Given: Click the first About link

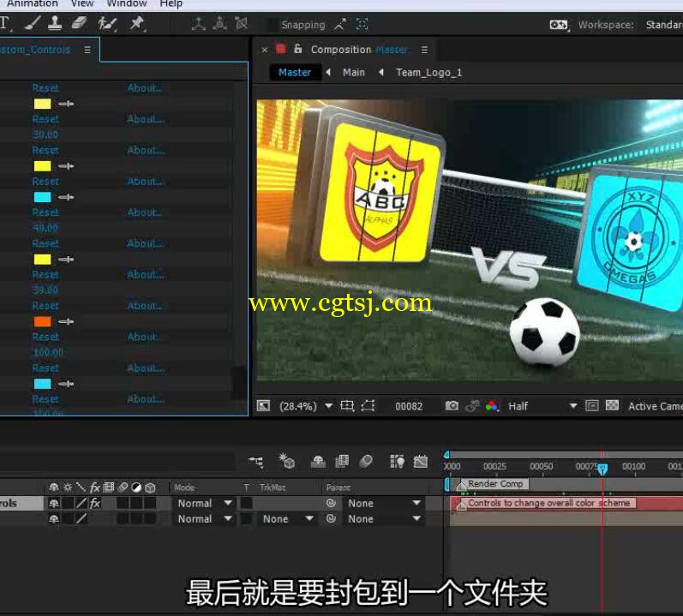Looking at the screenshot, I should 145,88.
